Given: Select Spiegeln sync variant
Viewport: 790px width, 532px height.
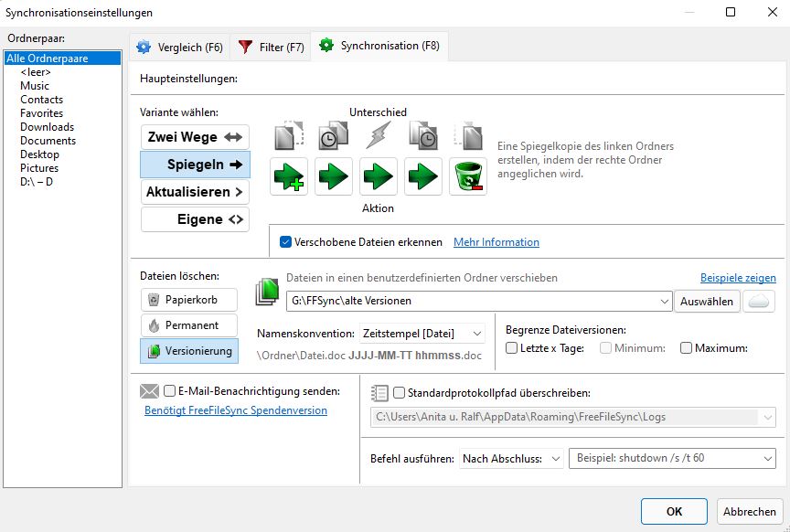Looking at the screenshot, I should (195, 165).
